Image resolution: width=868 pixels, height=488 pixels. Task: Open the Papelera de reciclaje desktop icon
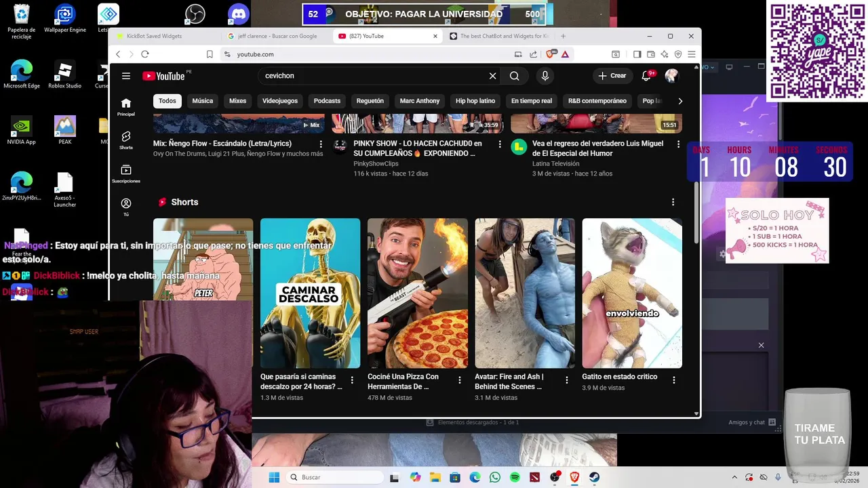click(x=22, y=22)
